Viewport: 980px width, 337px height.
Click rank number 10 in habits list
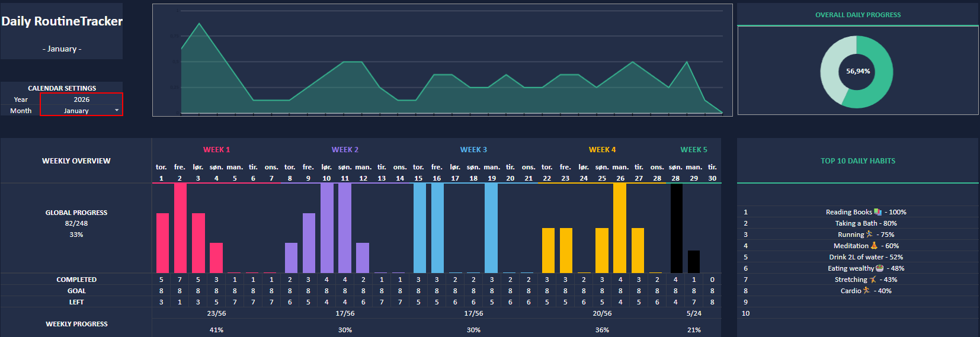[x=745, y=313]
